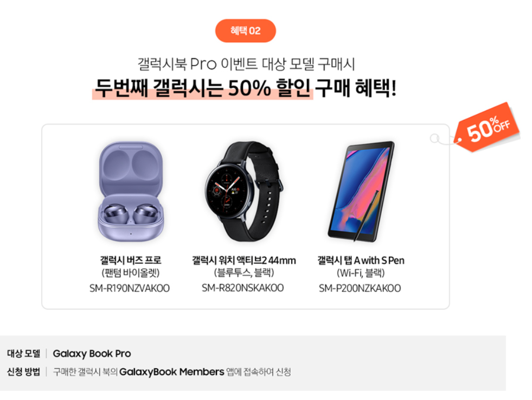Viewport: 532px width, 400px height.
Task: Select the Galaxy Buds Pro image
Action: [x=131, y=192]
